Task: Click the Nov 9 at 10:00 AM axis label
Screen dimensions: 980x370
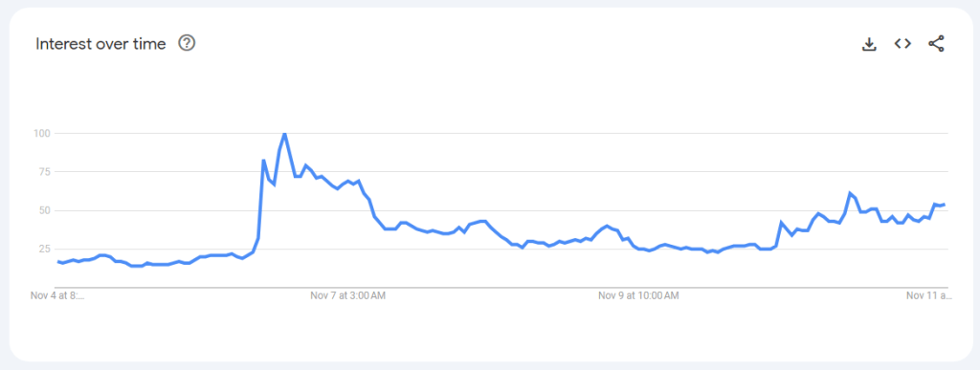Action: point(638,295)
